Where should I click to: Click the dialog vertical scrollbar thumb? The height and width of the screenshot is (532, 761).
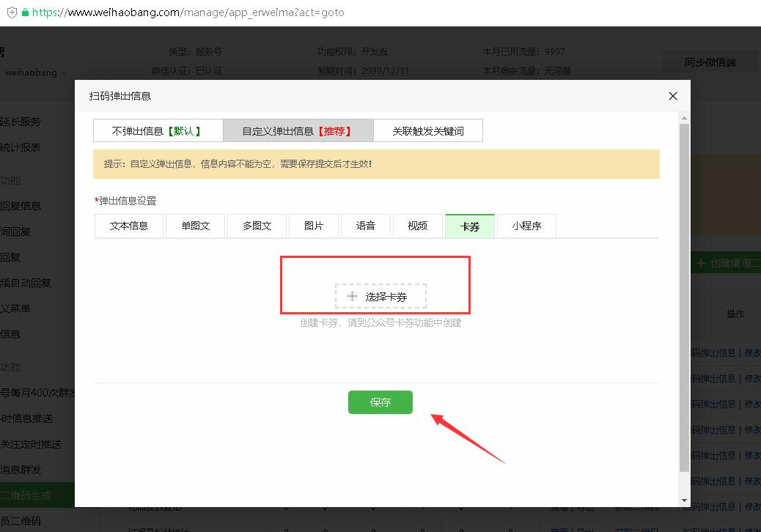[x=684, y=298]
